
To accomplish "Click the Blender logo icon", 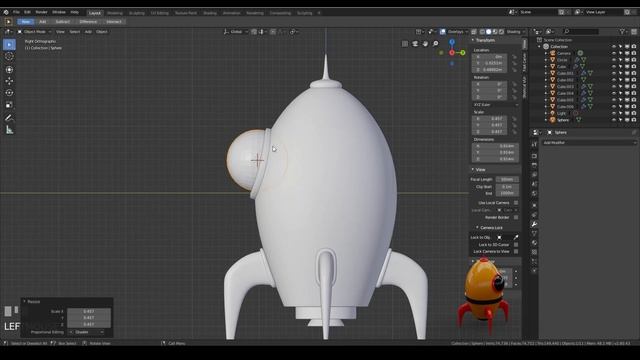I will click(x=6, y=12).
